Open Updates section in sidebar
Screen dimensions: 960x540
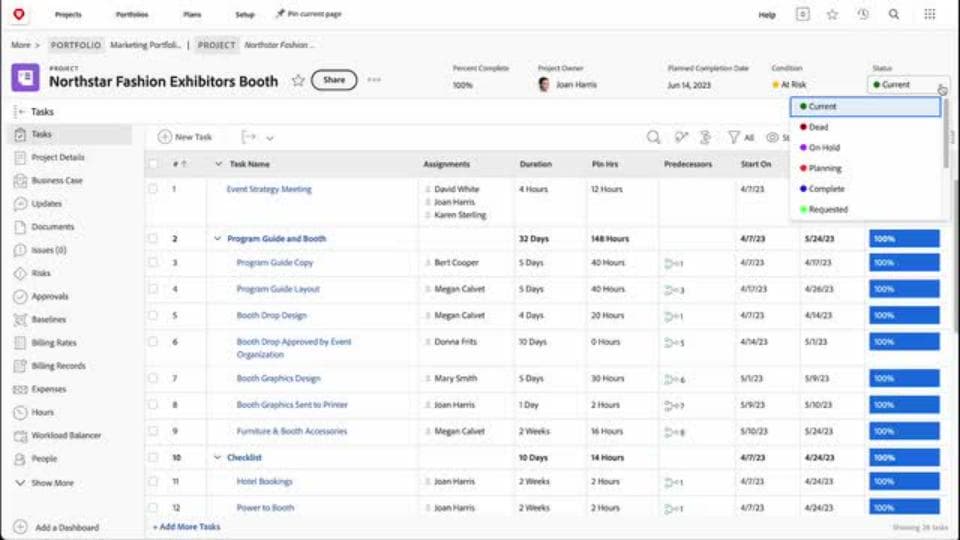tap(46, 204)
